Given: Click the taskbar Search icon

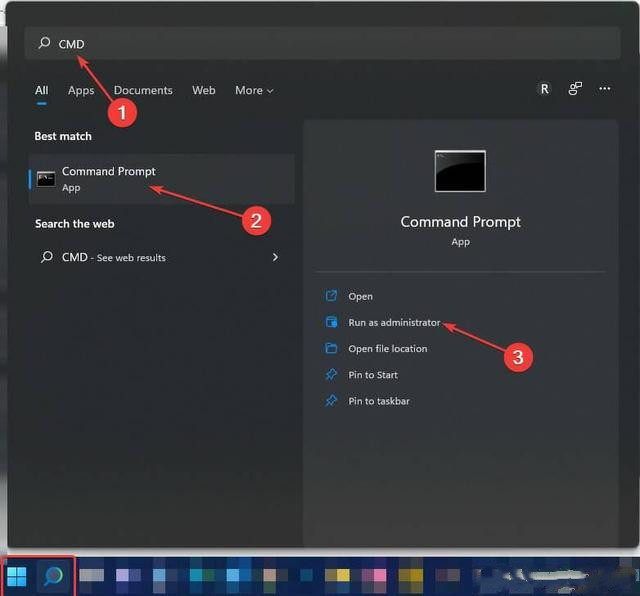Looking at the screenshot, I should click(53, 576).
